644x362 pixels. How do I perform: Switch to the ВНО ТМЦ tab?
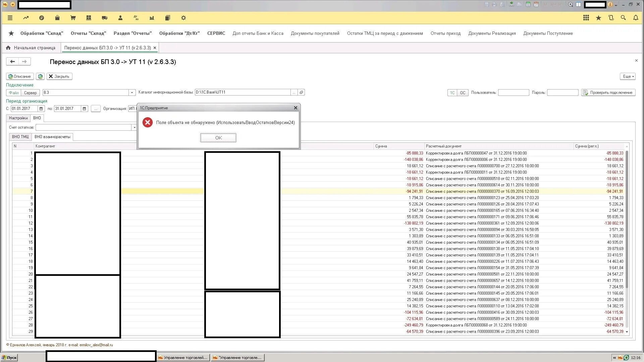20,137
